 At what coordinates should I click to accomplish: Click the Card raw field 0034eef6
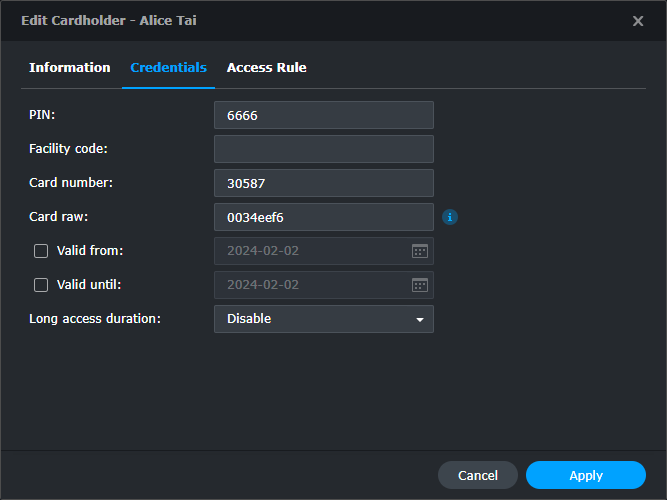[324, 217]
